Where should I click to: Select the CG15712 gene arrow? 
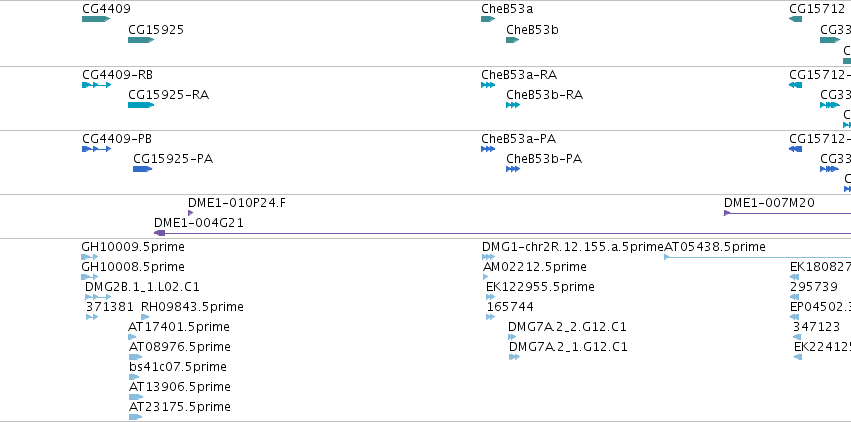click(796, 19)
